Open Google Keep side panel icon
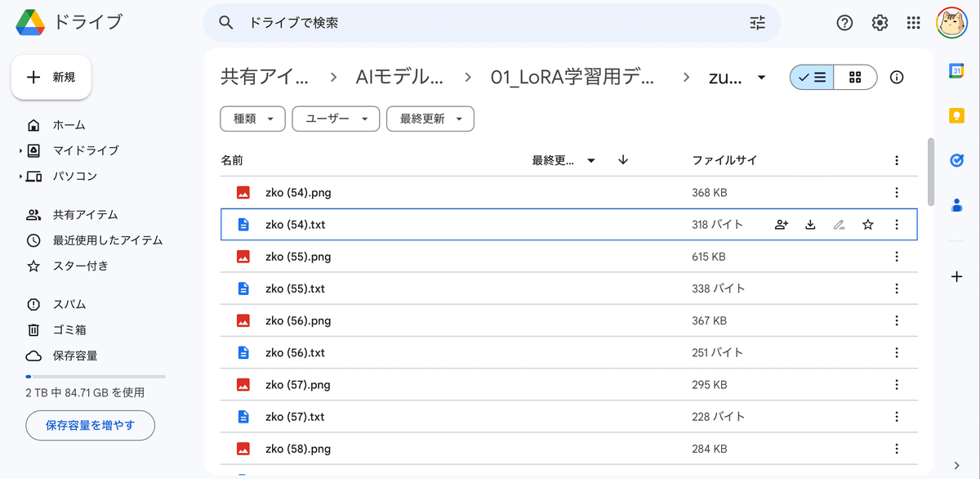 [957, 116]
